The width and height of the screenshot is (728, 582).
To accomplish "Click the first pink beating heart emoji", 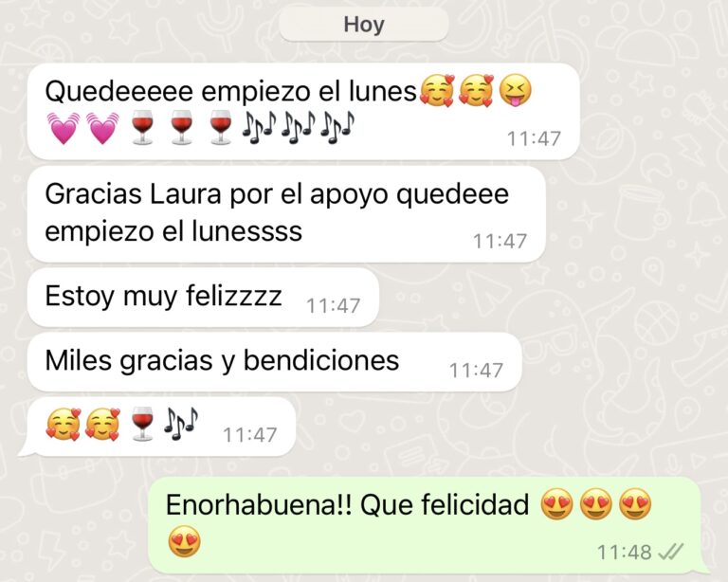I will [64, 128].
